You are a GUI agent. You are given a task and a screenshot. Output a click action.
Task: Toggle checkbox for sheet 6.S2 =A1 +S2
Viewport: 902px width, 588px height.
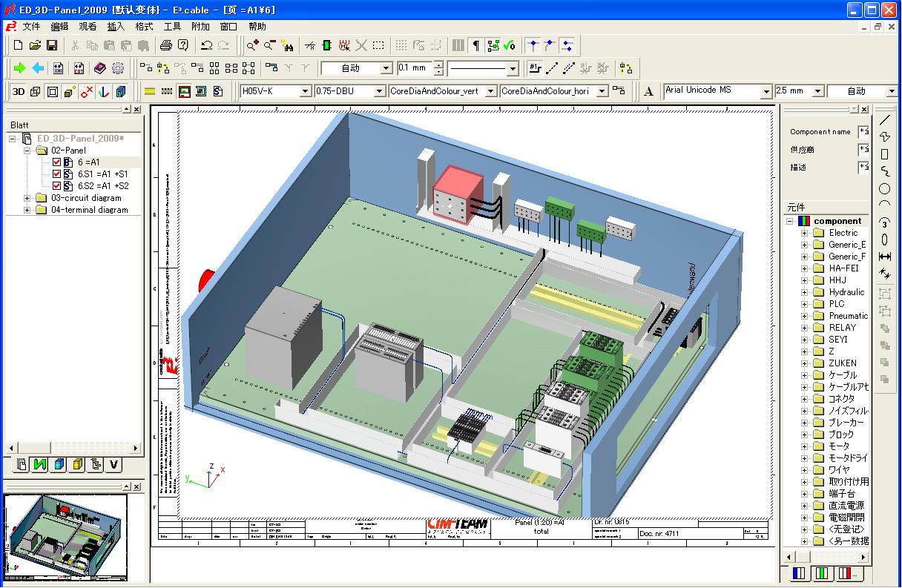click(57, 185)
